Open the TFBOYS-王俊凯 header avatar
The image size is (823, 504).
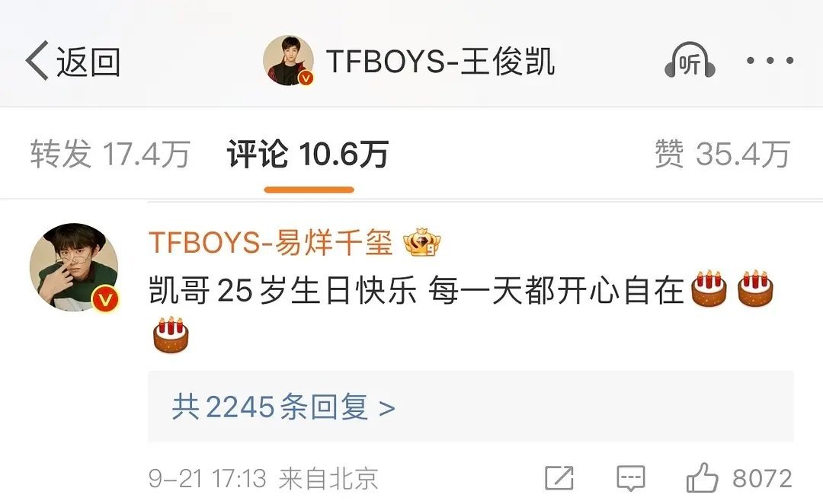[x=288, y=61]
